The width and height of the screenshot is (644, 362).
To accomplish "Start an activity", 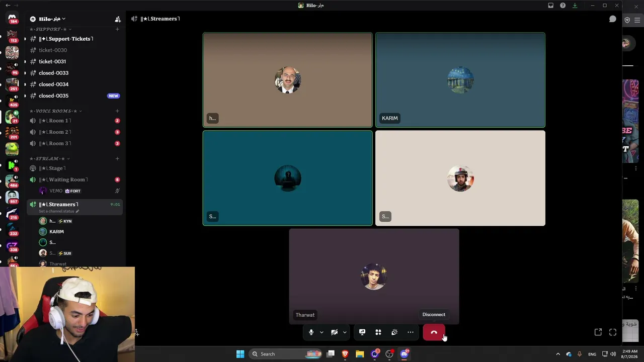I will tap(378, 332).
